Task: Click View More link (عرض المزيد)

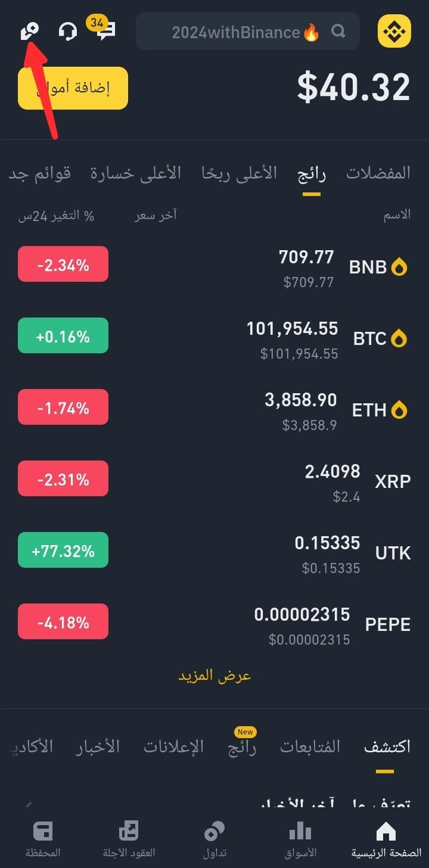Action: [214, 676]
